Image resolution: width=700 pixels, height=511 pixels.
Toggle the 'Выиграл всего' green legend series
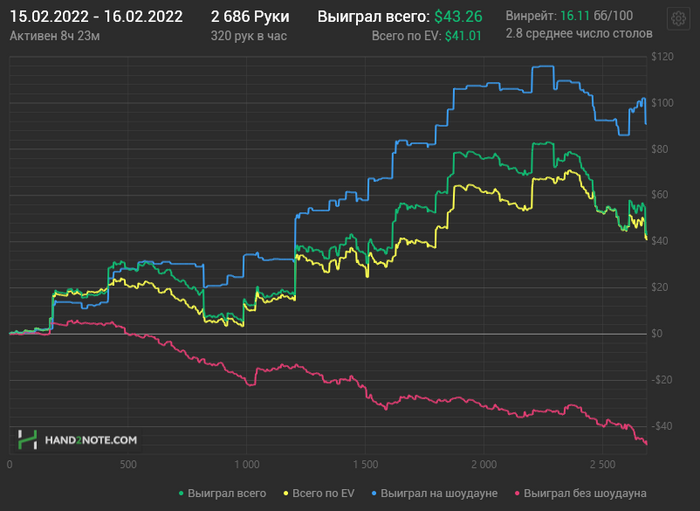[x=222, y=493]
